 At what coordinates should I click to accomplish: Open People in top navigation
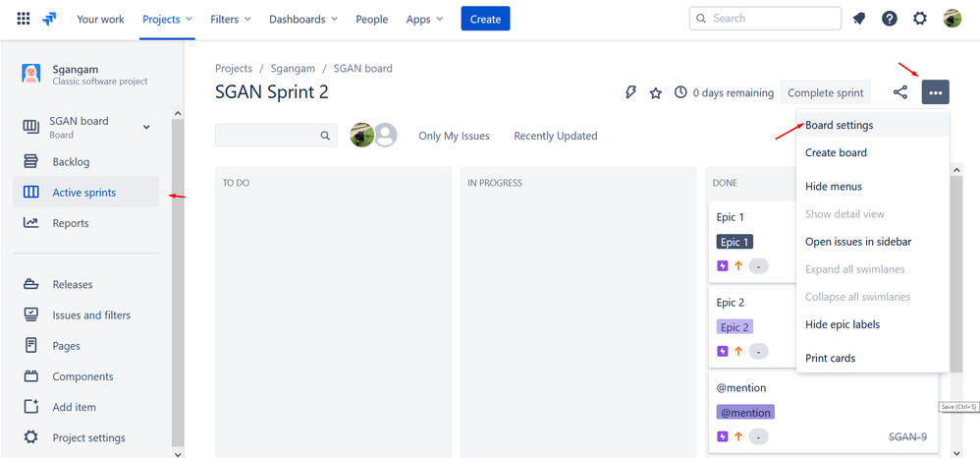click(x=372, y=20)
